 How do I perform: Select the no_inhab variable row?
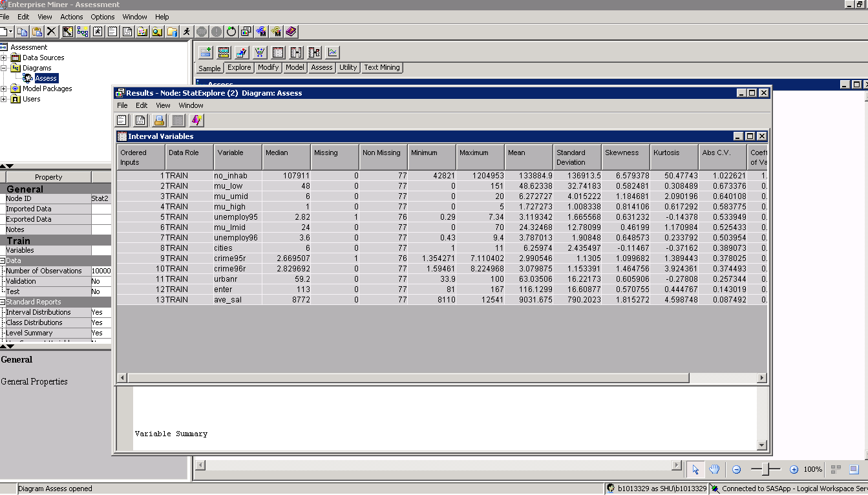pyautogui.click(x=231, y=175)
